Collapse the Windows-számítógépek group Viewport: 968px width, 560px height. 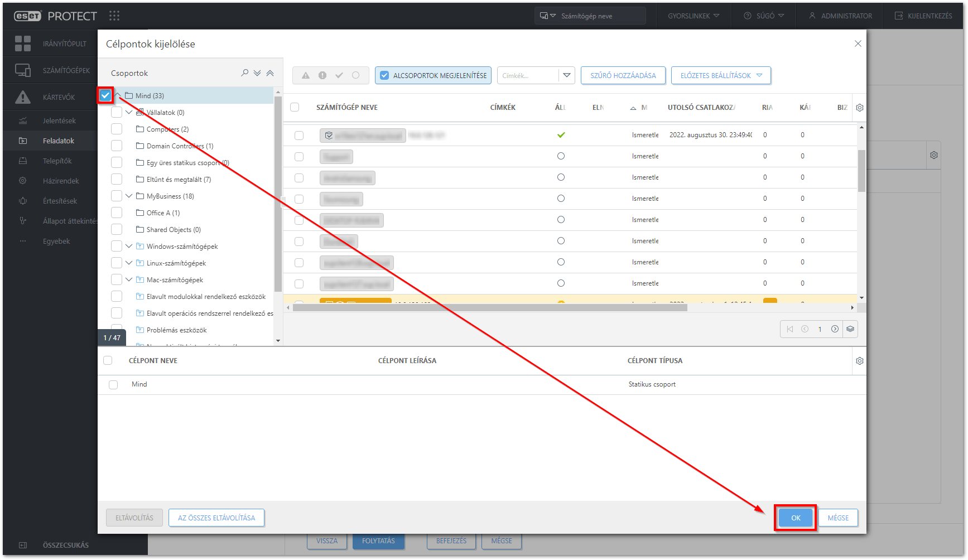(129, 246)
